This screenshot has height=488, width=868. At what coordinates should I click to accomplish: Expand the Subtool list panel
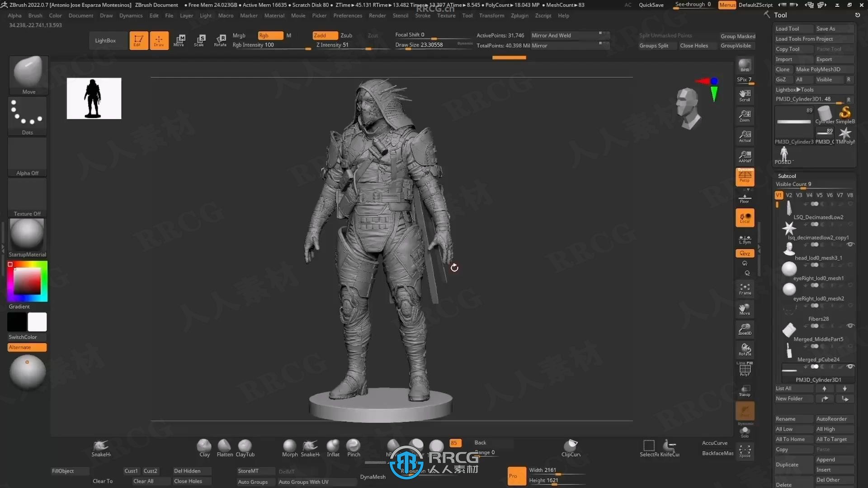pyautogui.click(x=786, y=176)
